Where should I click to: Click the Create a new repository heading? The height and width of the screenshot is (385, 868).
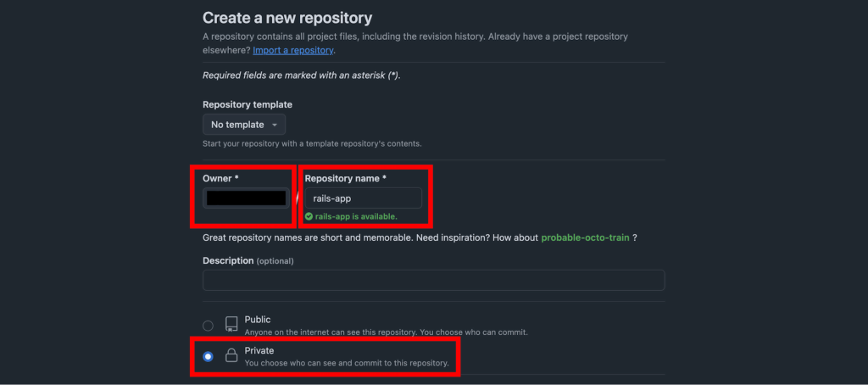point(287,17)
